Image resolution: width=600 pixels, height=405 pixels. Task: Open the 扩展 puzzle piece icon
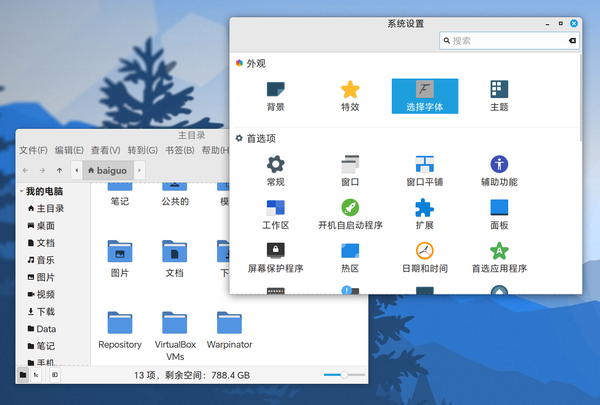pyautogui.click(x=425, y=214)
